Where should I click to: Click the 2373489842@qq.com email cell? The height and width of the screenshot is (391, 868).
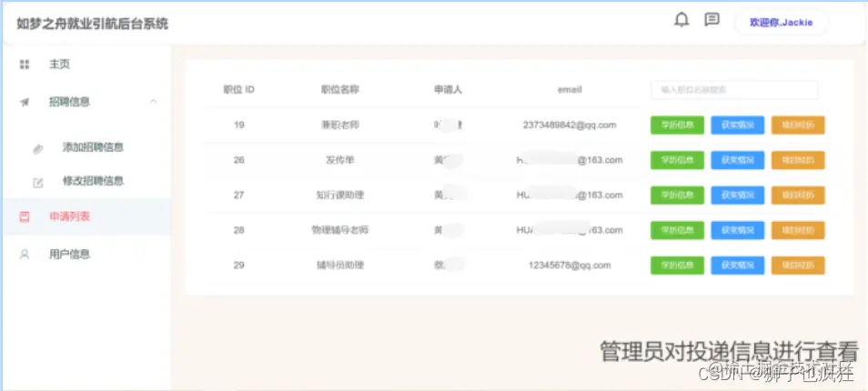tap(569, 125)
